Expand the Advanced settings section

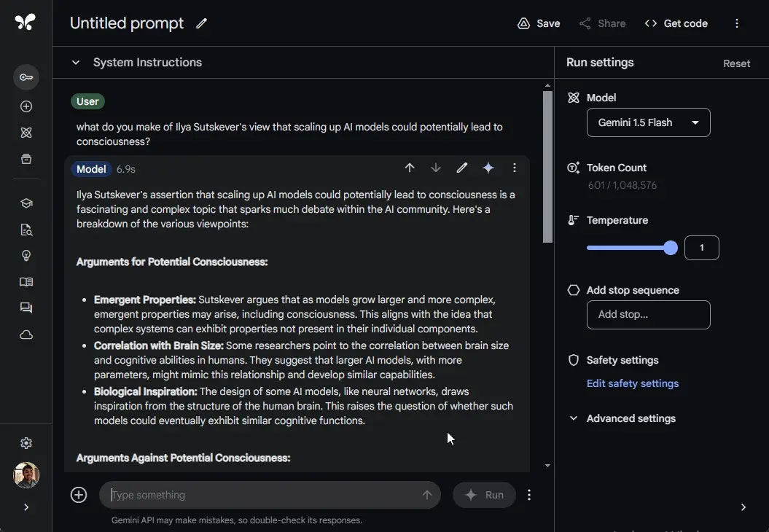[574, 418]
